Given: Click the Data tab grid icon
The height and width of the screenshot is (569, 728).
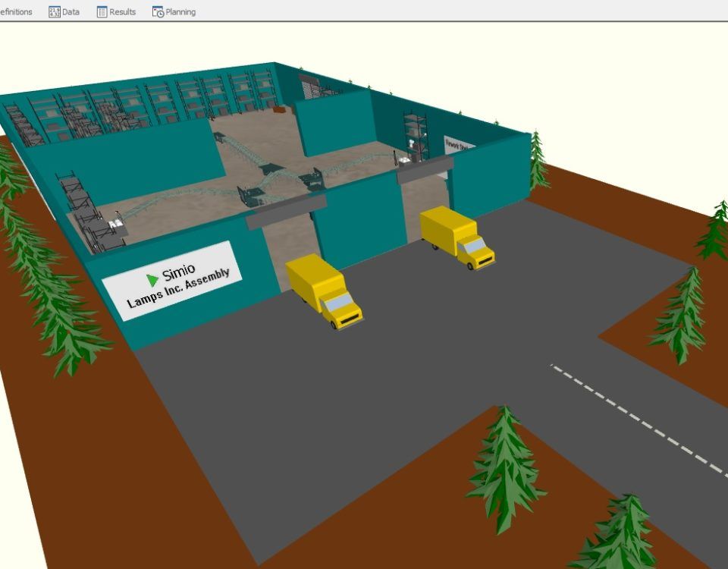Looking at the screenshot, I should tap(55, 12).
